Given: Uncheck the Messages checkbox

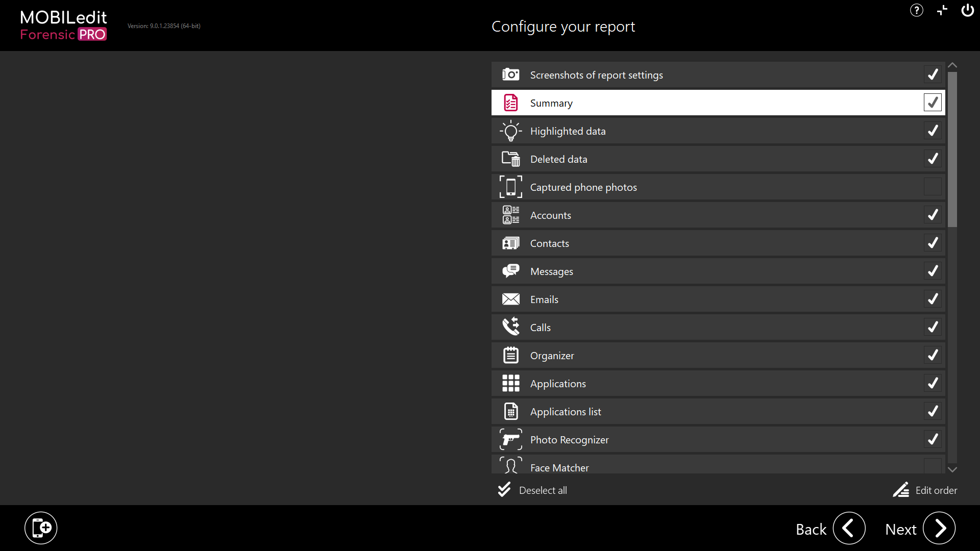Looking at the screenshot, I should pyautogui.click(x=933, y=271).
